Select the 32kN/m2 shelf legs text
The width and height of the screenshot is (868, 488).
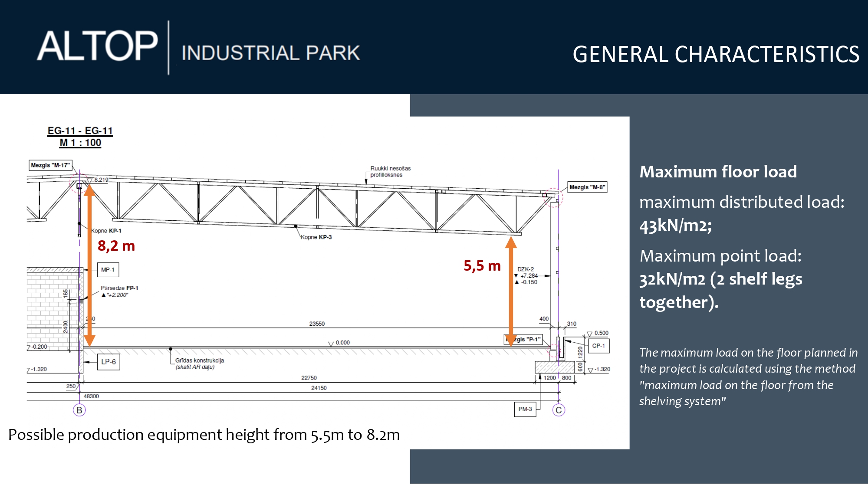click(x=721, y=291)
